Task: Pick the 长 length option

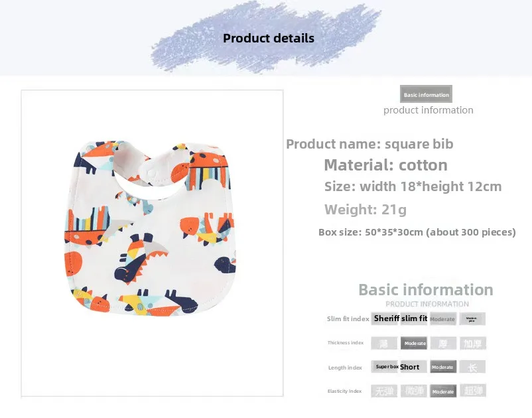Action: (x=472, y=367)
